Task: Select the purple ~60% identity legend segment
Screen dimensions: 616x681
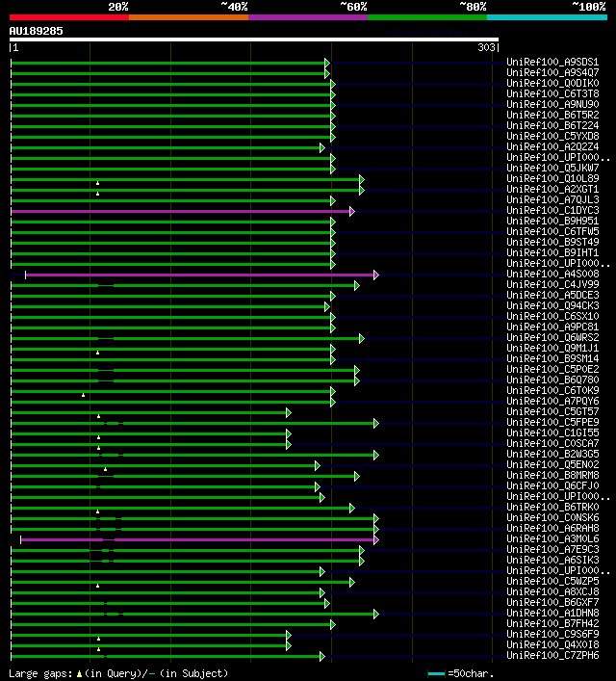Action: 308,17
